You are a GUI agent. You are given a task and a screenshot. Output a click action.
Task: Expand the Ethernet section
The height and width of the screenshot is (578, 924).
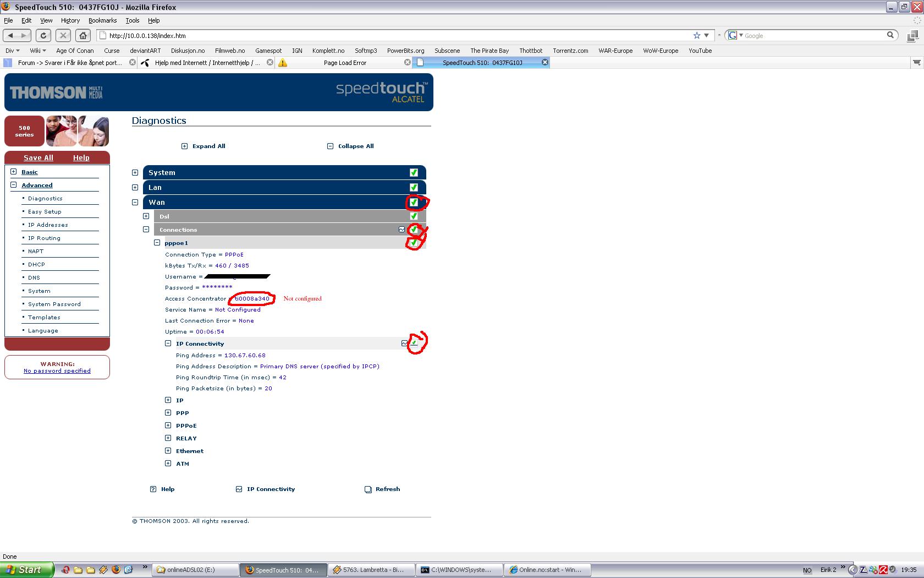[x=168, y=450]
